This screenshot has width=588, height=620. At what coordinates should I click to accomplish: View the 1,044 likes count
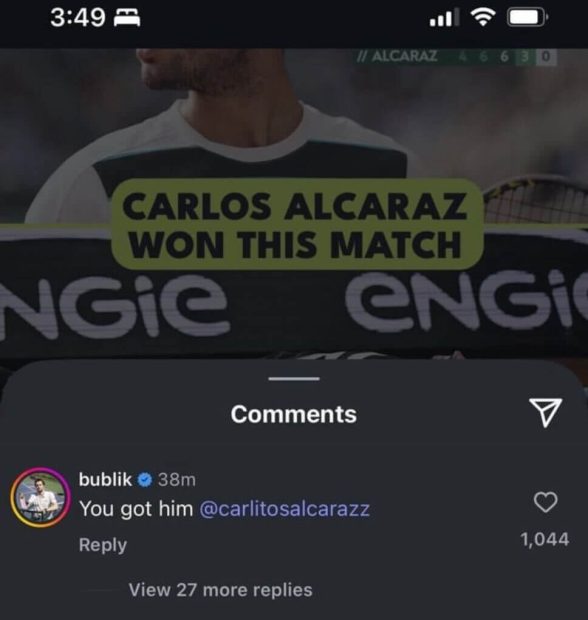[x=545, y=539]
